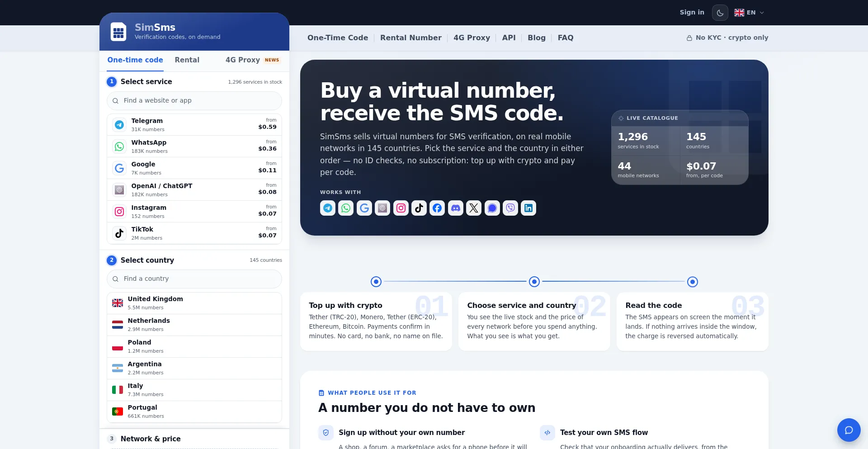This screenshot has width=868, height=449.
Task: Go to the API page
Action: 509,38
